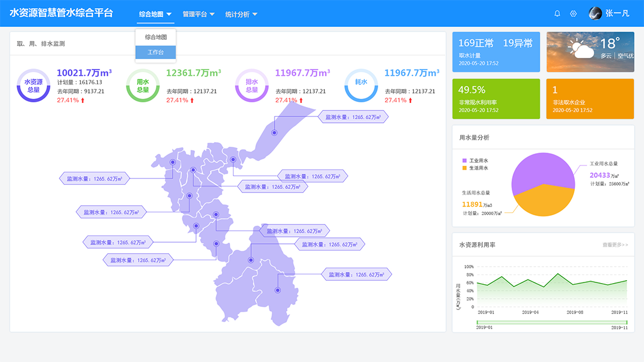Open 查看更多>> link in 水资源利用率

[615, 245]
